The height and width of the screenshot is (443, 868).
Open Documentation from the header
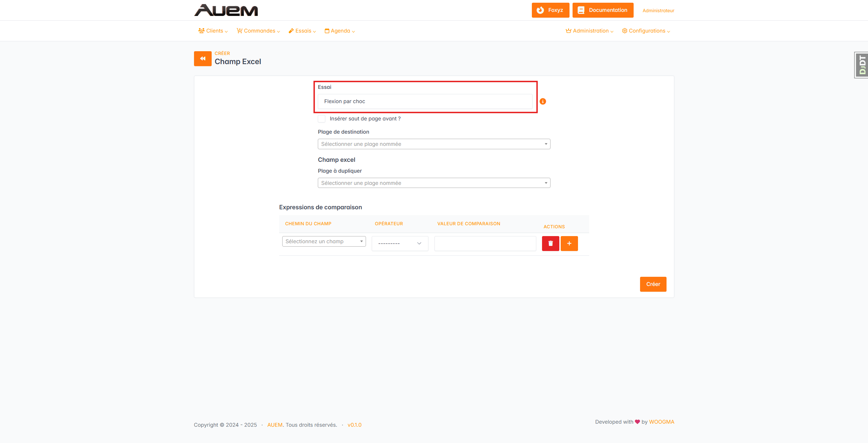(x=602, y=10)
